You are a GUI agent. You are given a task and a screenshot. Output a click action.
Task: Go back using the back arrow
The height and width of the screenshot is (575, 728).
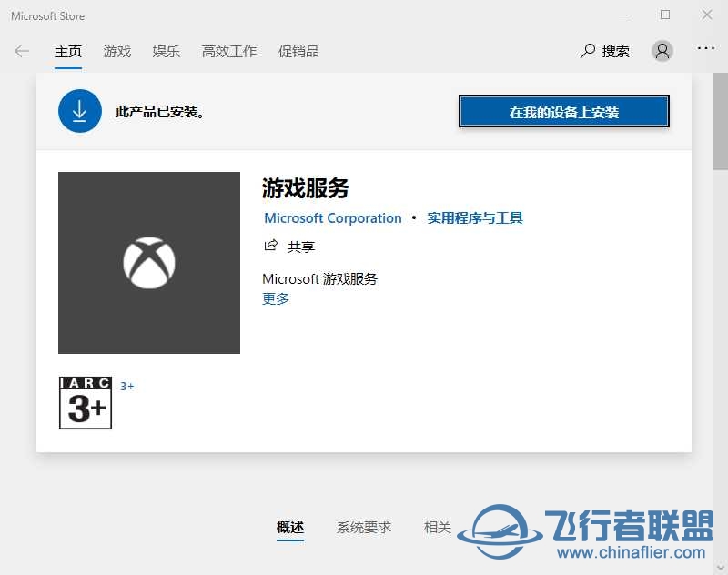pos(22,52)
